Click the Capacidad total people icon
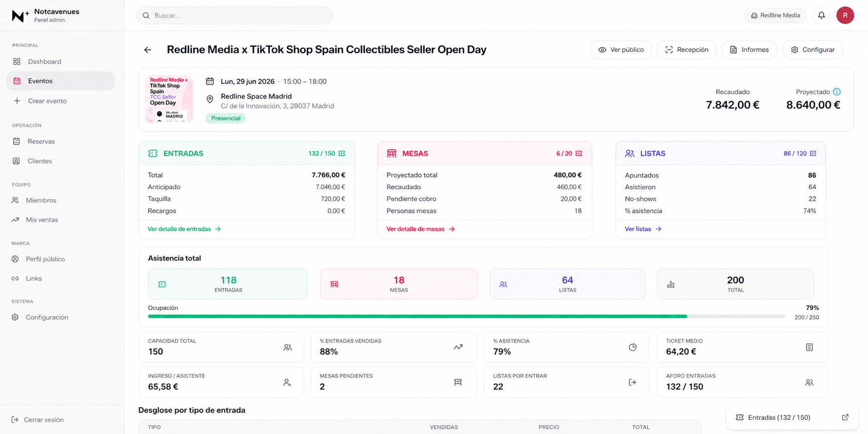This screenshot has width=868, height=434. tap(288, 347)
